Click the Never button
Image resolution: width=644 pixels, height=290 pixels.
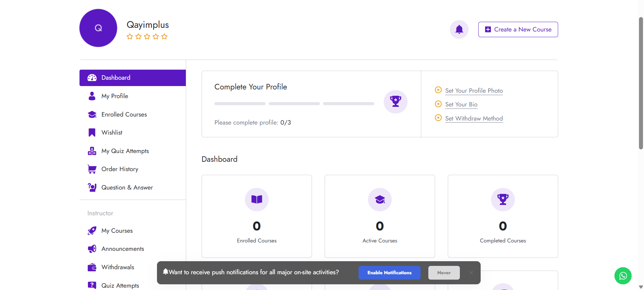point(444,273)
